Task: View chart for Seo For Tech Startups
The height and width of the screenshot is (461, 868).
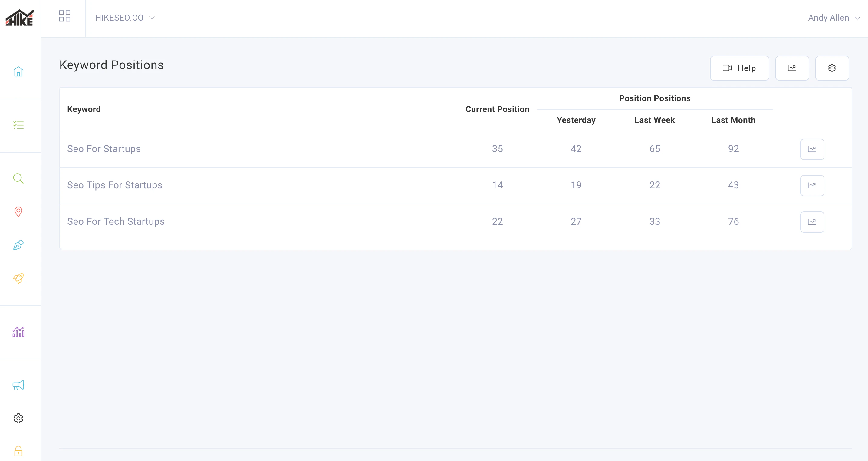Action: coord(812,222)
